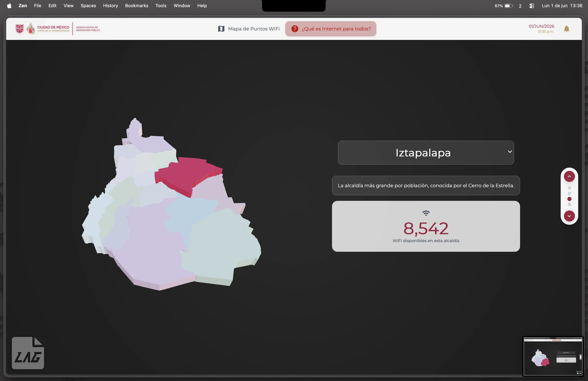
Task: Click the 01/JUN/2026 date text
Action: point(541,26)
